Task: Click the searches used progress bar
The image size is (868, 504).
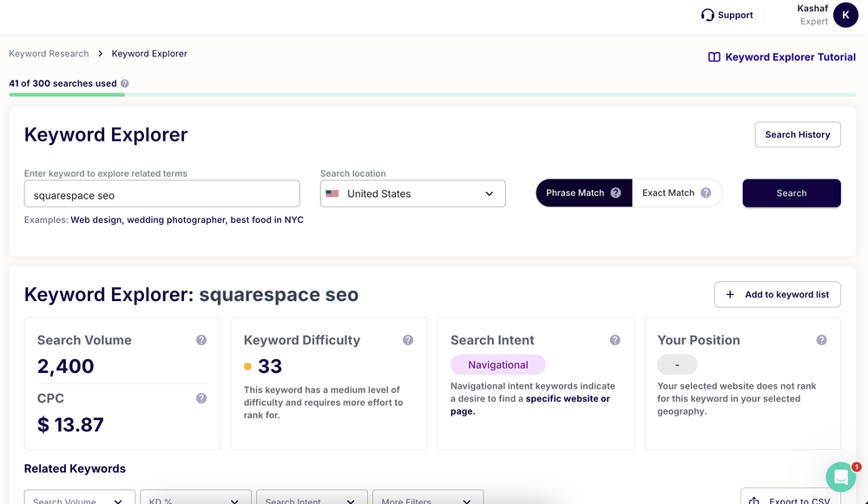Action: (x=432, y=95)
